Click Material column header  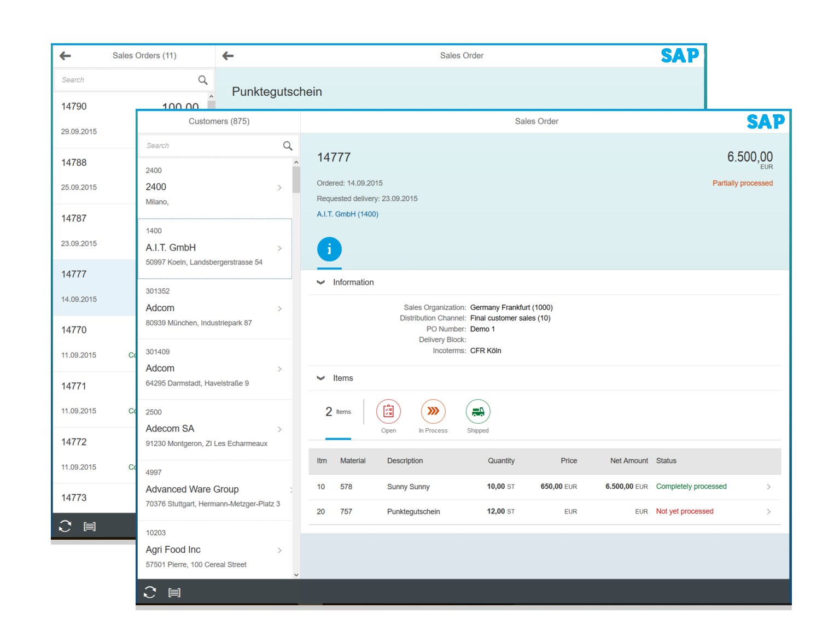pos(353,461)
